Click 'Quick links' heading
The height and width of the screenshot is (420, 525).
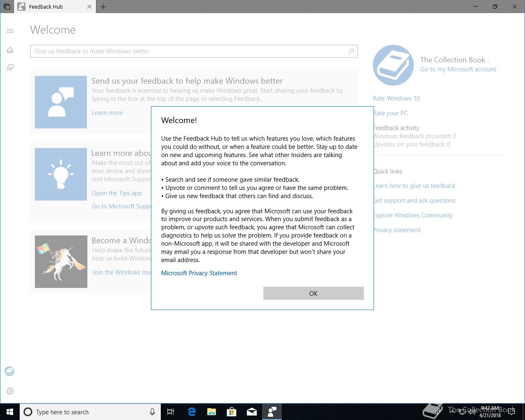click(x=388, y=171)
